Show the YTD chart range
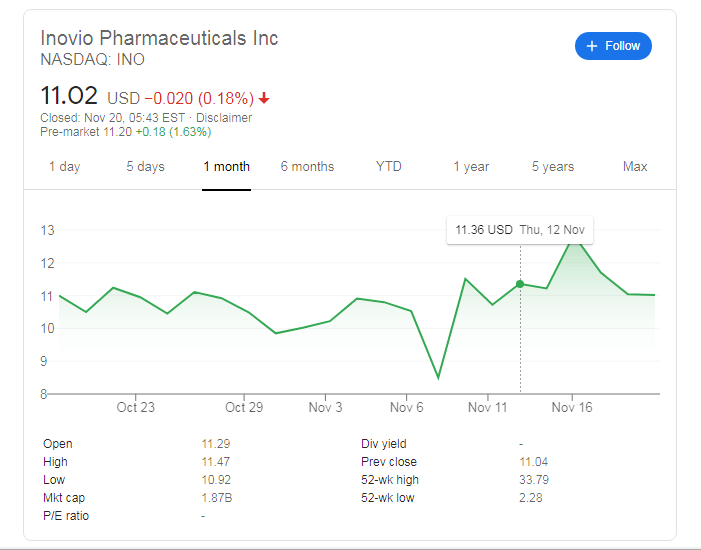The width and height of the screenshot is (701, 550). (389, 166)
